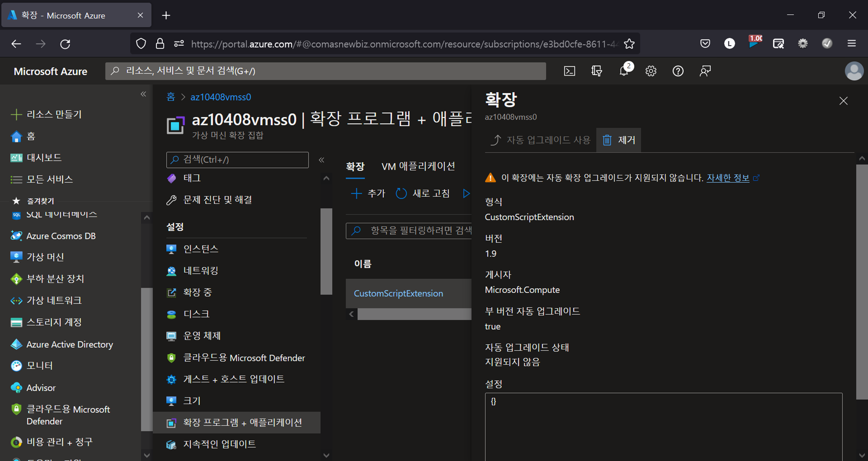Open Azure Cosmos DB from favorites
Viewport: 868px width, 461px height.
click(53, 236)
